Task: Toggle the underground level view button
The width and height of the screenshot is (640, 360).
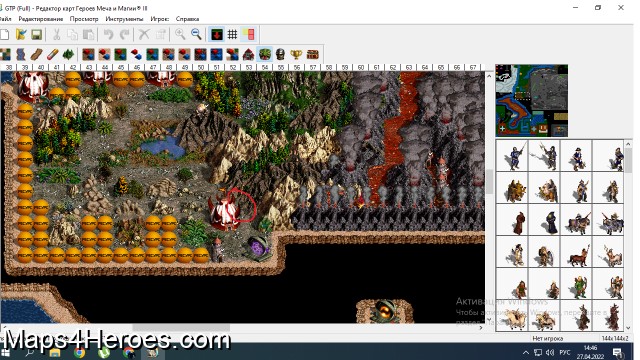Action: (x=216, y=34)
